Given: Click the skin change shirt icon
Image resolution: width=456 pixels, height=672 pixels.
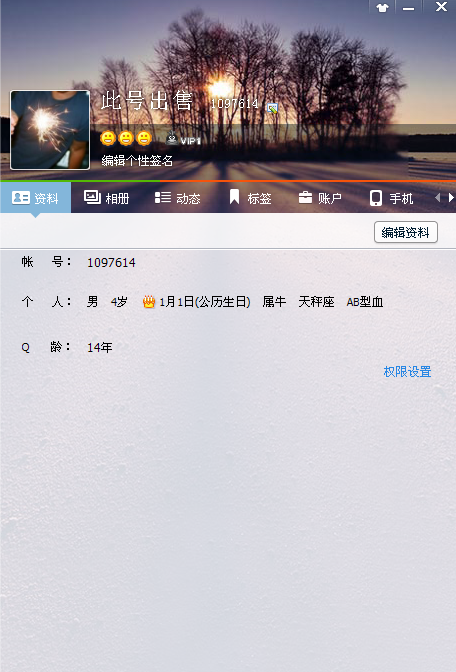Looking at the screenshot, I should tap(382, 7).
